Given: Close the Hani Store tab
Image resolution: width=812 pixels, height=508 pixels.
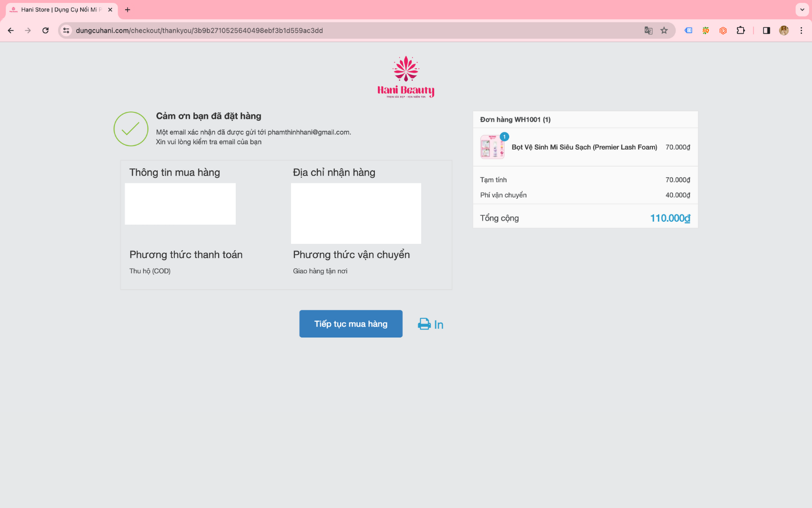Looking at the screenshot, I should point(110,10).
